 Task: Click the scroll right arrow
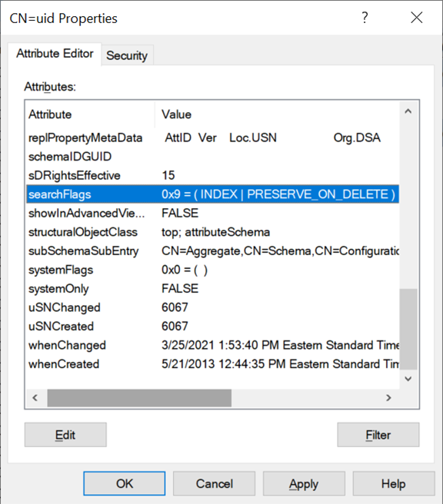coord(388,398)
